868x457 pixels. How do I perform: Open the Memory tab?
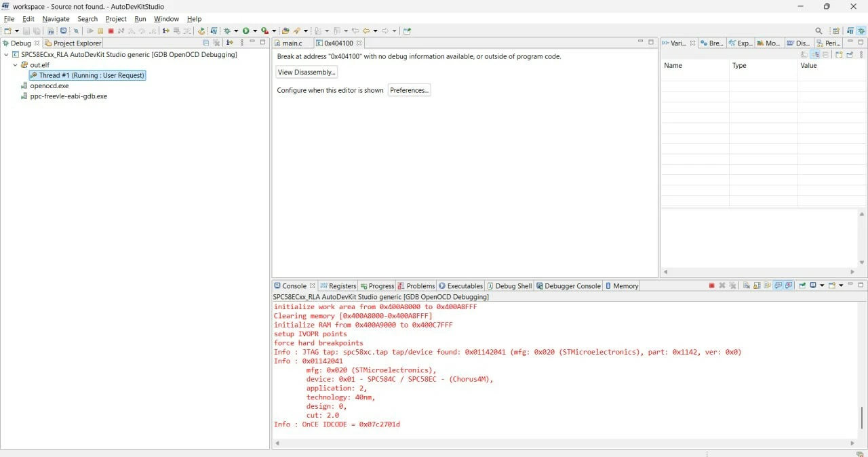click(x=622, y=285)
